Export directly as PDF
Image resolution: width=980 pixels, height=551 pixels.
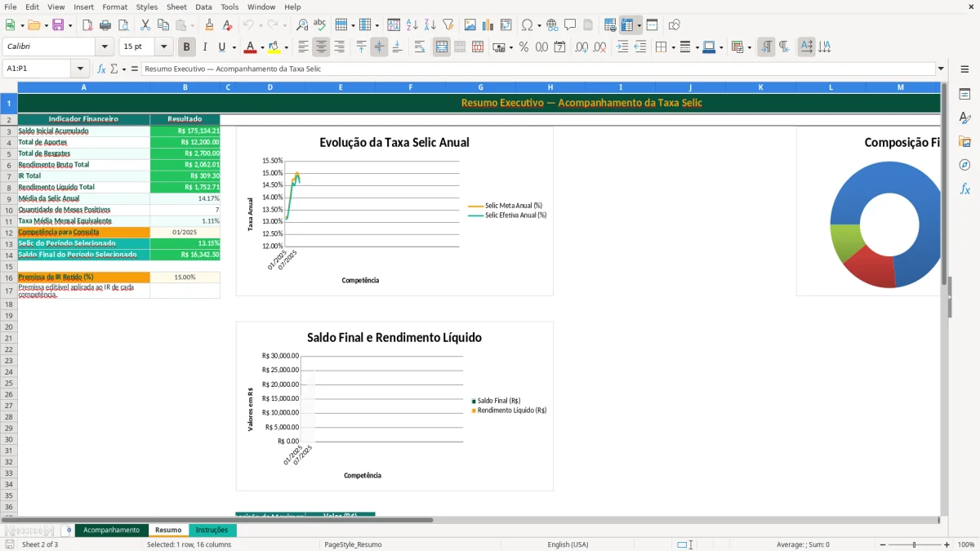[87, 25]
